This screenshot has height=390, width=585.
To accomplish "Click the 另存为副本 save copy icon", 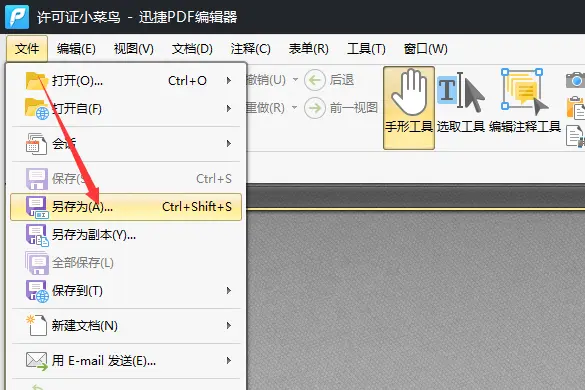I will click(37, 235).
